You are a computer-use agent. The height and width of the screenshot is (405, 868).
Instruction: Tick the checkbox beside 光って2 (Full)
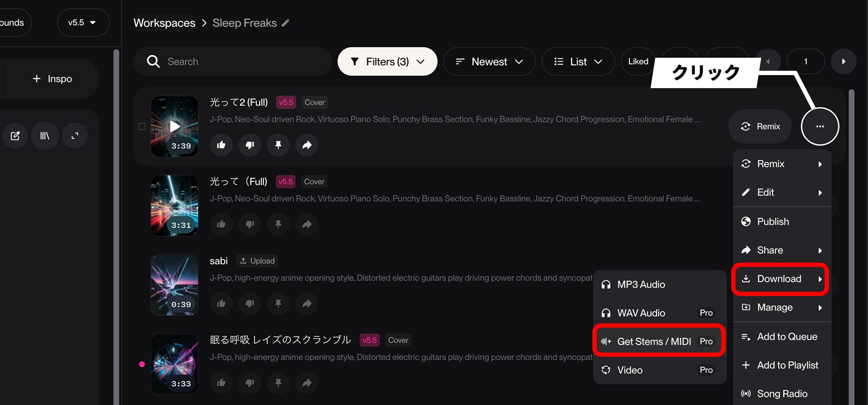pyautogui.click(x=142, y=126)
